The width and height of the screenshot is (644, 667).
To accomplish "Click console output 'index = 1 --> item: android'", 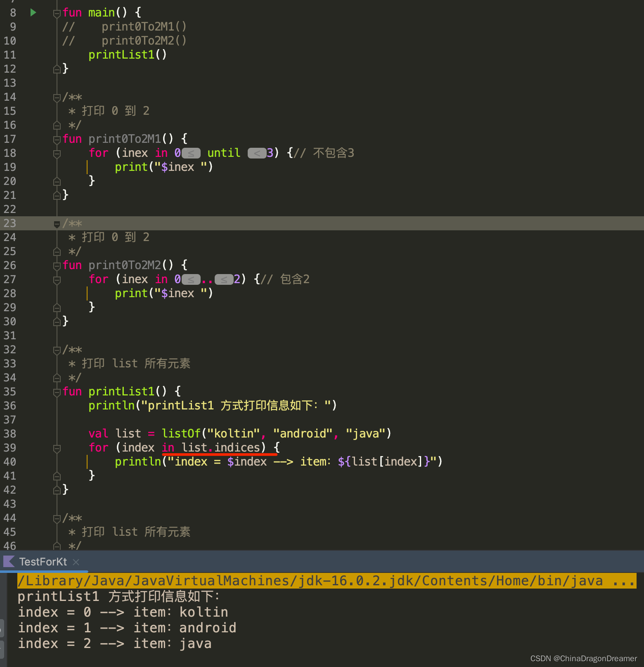I will click(127, 628).
